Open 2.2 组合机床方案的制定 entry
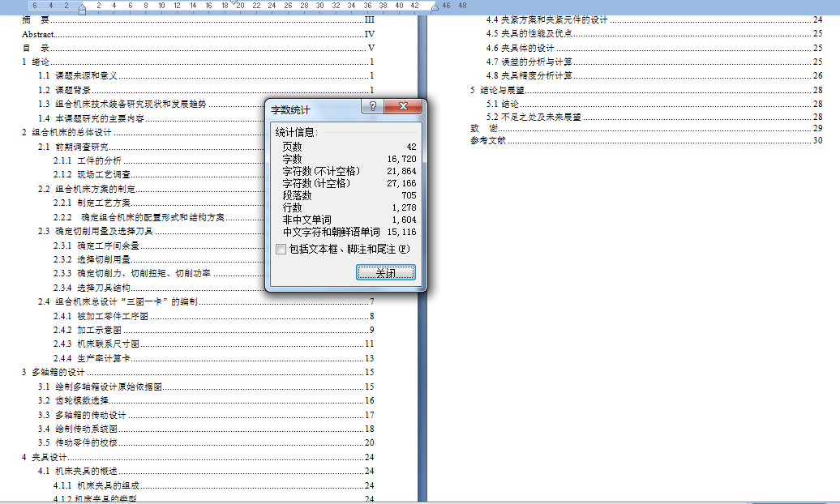Viewport: 840px width, 504px height. pos(151,189)
